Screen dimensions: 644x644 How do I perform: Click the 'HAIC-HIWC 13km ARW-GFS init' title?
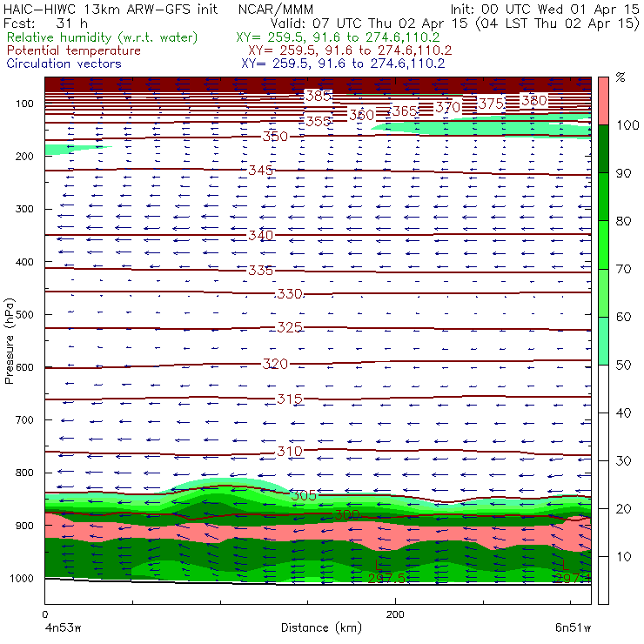pos(111,9)
